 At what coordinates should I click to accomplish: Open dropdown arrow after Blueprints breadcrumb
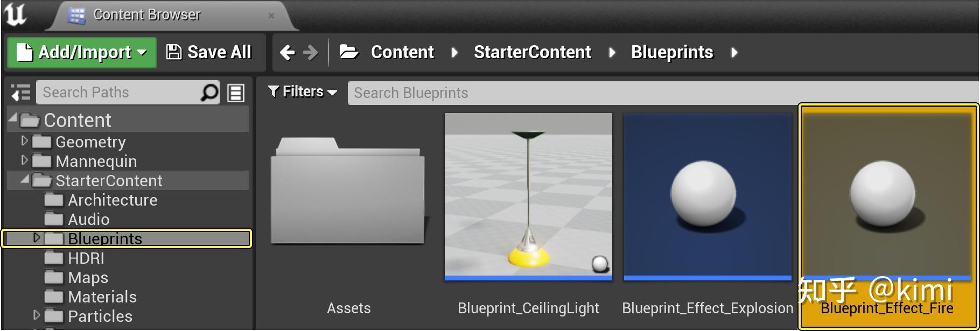coord(734,53)
